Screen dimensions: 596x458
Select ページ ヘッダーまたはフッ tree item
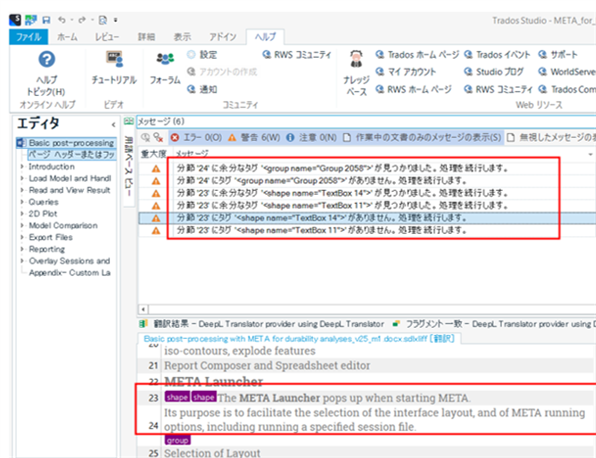tap(72, 155)
